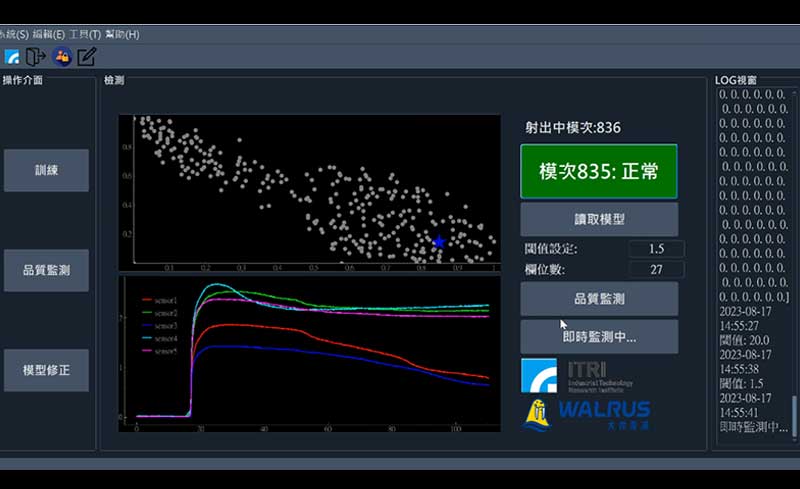Click the ITRI logo image below buttons
Image resolution: width=800 pixels, height=489 pixels.
(x=577, y=376)
